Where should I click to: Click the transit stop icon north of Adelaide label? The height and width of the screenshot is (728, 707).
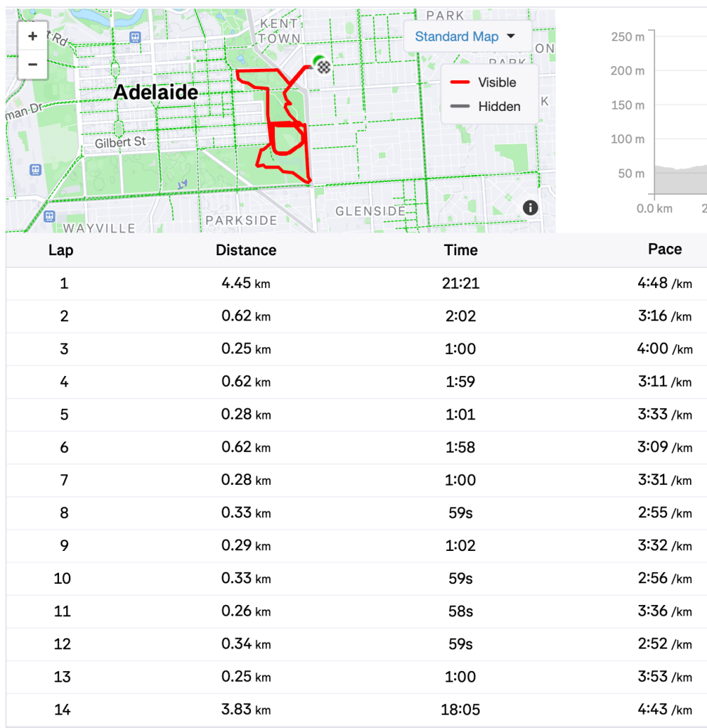pyautogui.click(x=135, y=37)
